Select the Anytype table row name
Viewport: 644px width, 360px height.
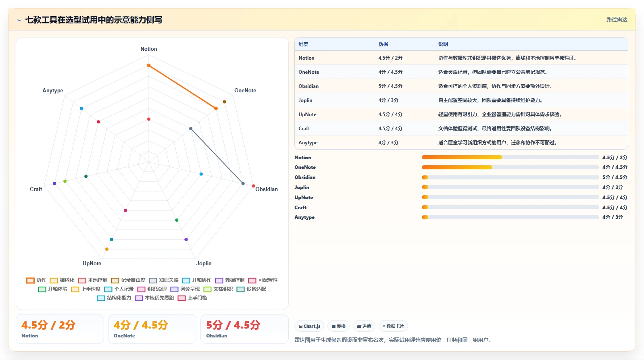[308, 143]
